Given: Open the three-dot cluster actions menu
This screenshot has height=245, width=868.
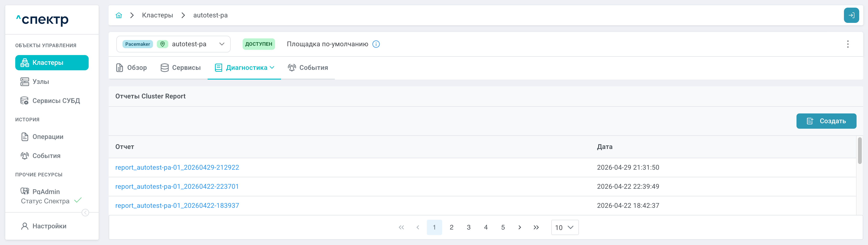Looking at the screenshot, I should pyautogui.click(x=848, y=44).
